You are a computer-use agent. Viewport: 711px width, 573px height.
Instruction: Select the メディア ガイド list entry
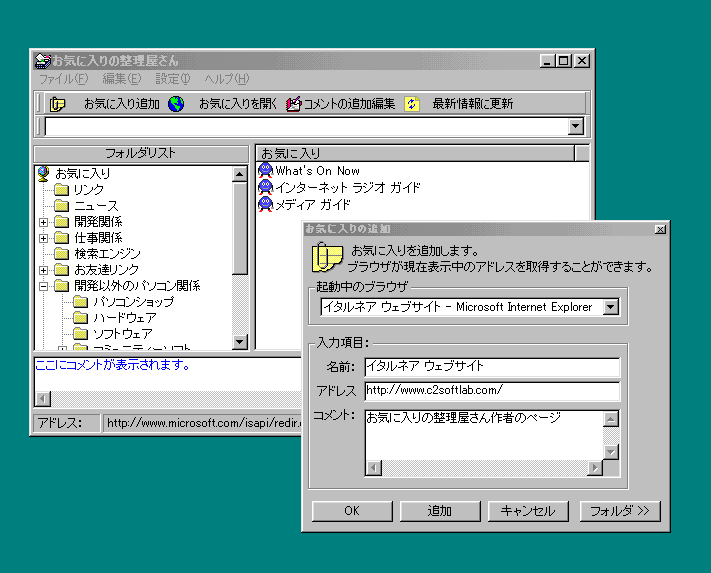click(312, 204)
